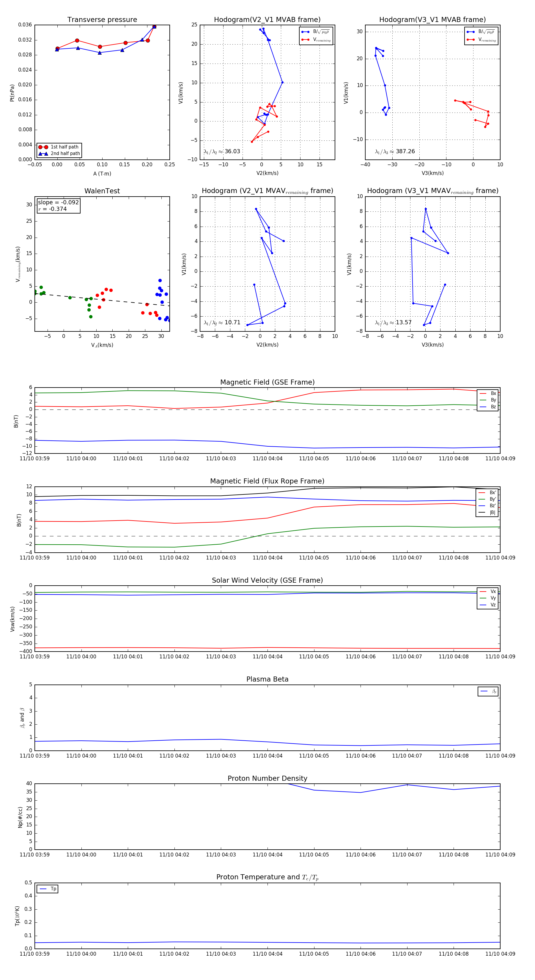Click the 'Magnetic Field (Flux Rope Frame)' title
535x980 pixels.
click(x=267, y=481)
